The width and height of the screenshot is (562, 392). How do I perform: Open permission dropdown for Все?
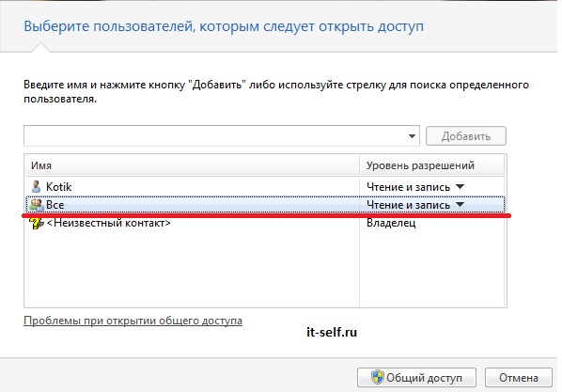tap(461, 204)
